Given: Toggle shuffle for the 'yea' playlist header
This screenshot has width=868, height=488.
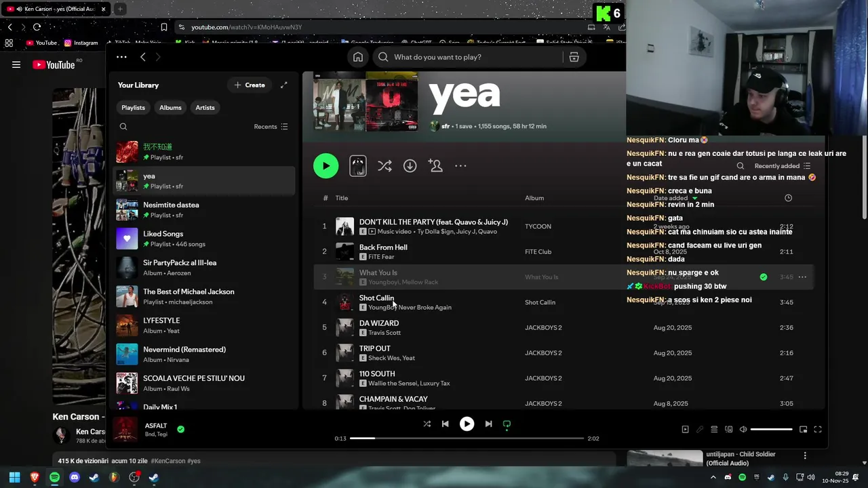Looking at the screenshot, I should [x=384, y=166].
